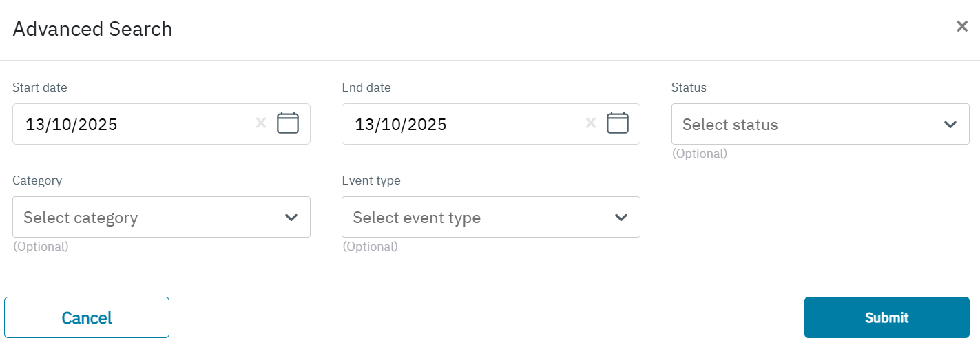Click the Status field label

pos(689,87)
